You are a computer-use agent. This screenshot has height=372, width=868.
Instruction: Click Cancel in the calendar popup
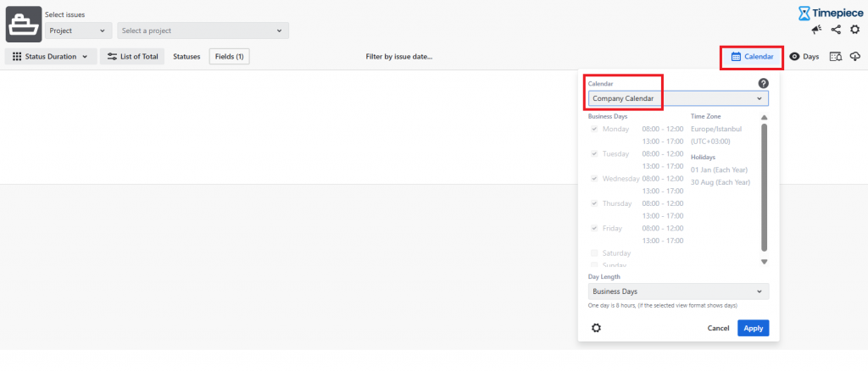click(x=718, y=328)
